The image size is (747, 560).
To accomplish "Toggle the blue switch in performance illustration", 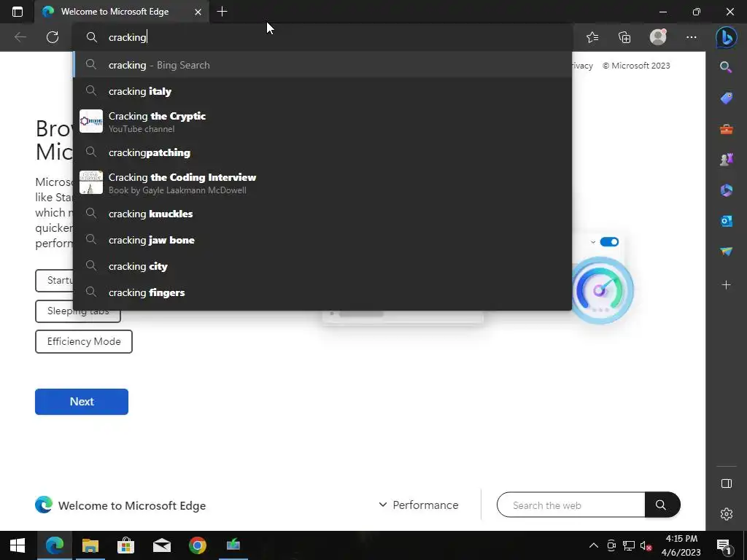I will (x=609, y=242).
